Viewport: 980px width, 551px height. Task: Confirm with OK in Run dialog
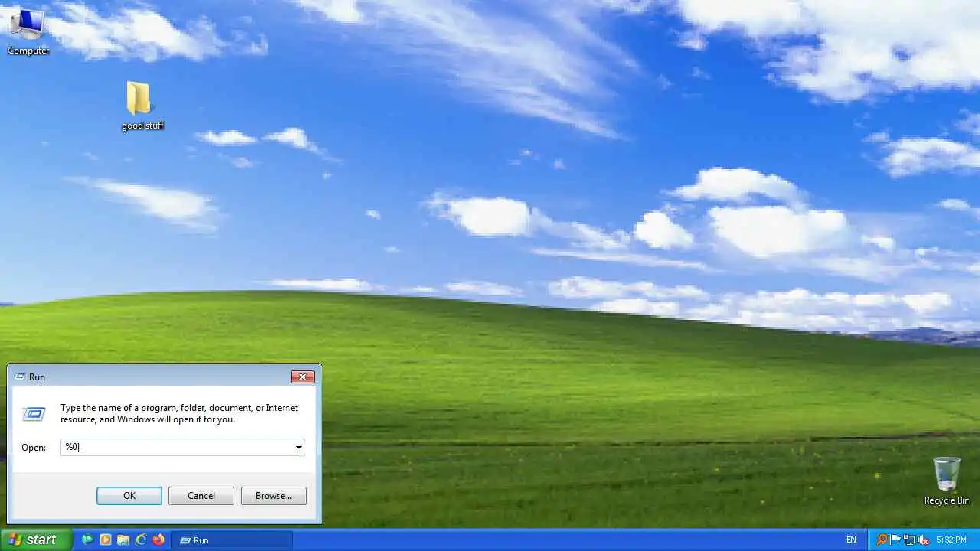click(x=129, y=496)
